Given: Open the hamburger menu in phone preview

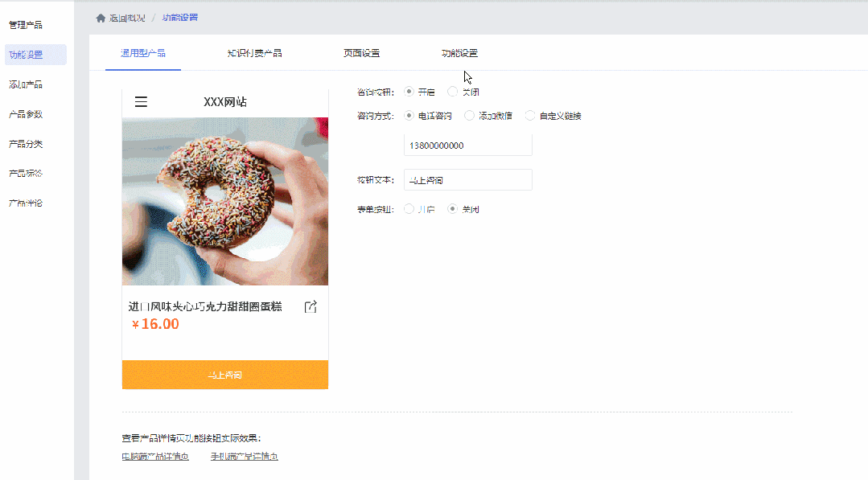Looking at the screenshot, I should (141, 102).
